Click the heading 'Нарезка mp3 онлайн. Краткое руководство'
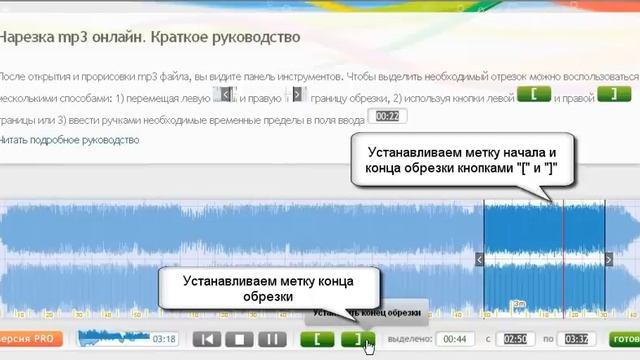The image size is (640, 360). [x=149, y=37]
